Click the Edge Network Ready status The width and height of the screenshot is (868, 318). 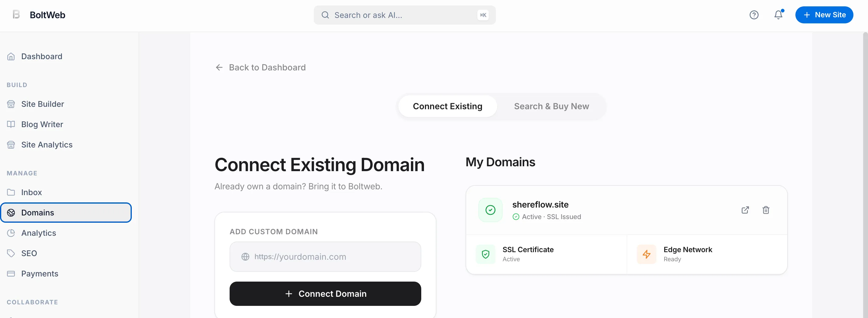tap(672, 259)
